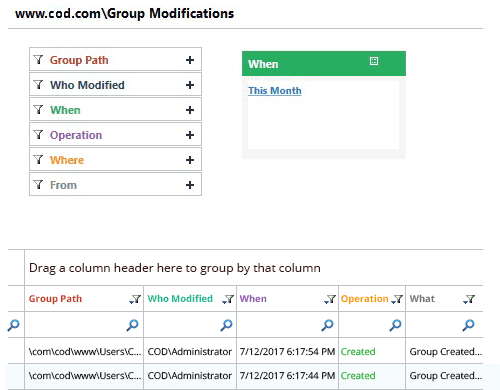Open the This Month link
The height and width of the screenshot is (390, 500).
click(275, 91)
